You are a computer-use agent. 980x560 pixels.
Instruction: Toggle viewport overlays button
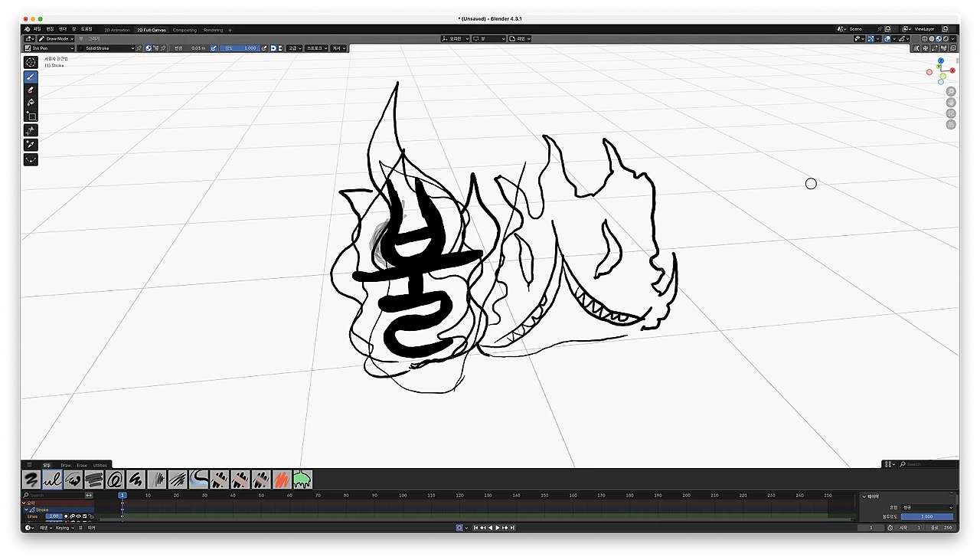coord(887,39)
